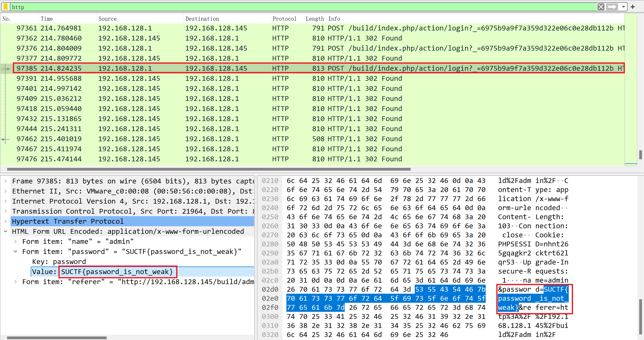
Task: Select packet 97462 with length 508
Action: click(312, 139)
